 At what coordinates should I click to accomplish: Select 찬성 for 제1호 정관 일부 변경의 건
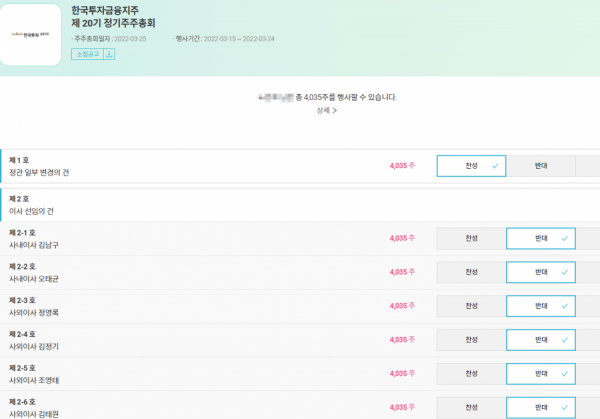(x=471, y=166)
